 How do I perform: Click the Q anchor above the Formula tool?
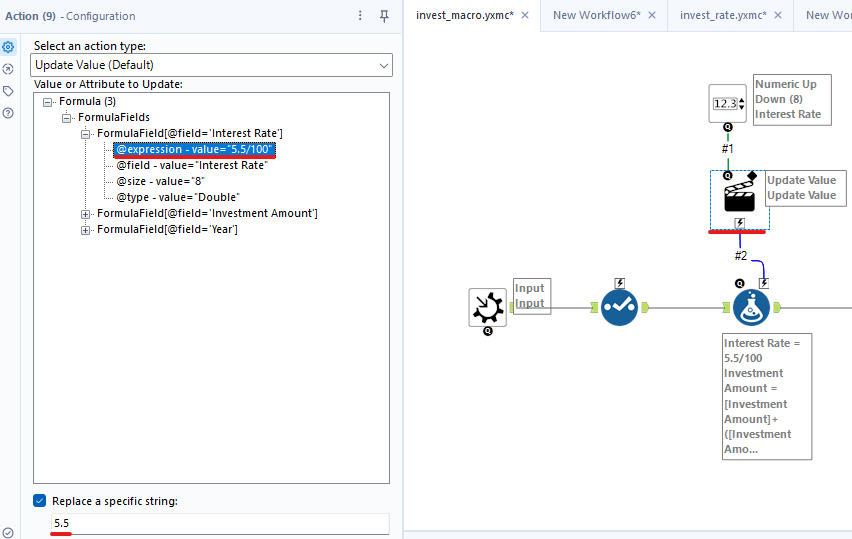(x=740, y=283)
